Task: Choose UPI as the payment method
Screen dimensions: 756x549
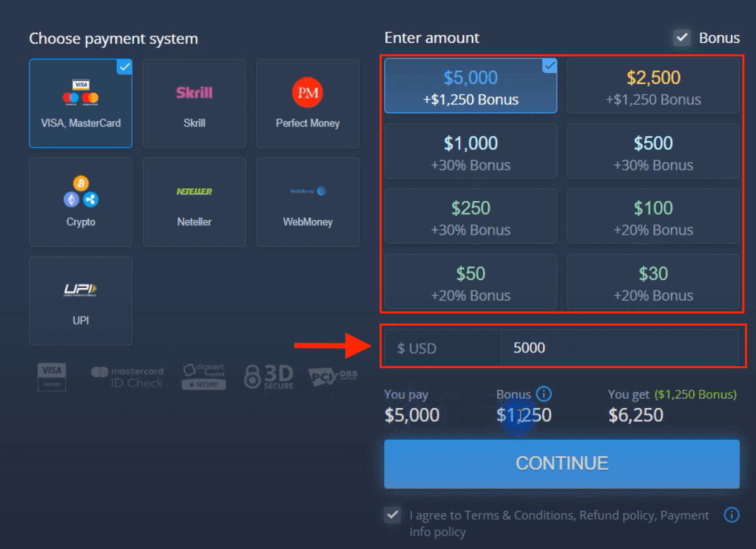Action: (x=80, y=301)
